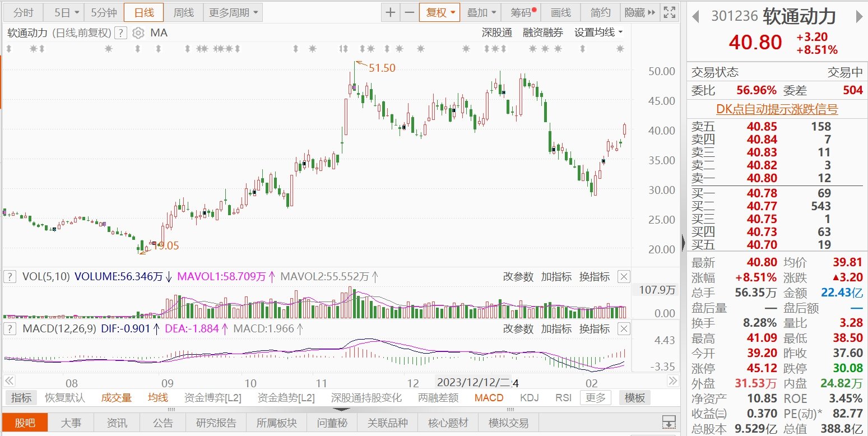Screen dimensions: 868x436
Task: Toggle 成交量 indicator
Action: tap(117, 398)
